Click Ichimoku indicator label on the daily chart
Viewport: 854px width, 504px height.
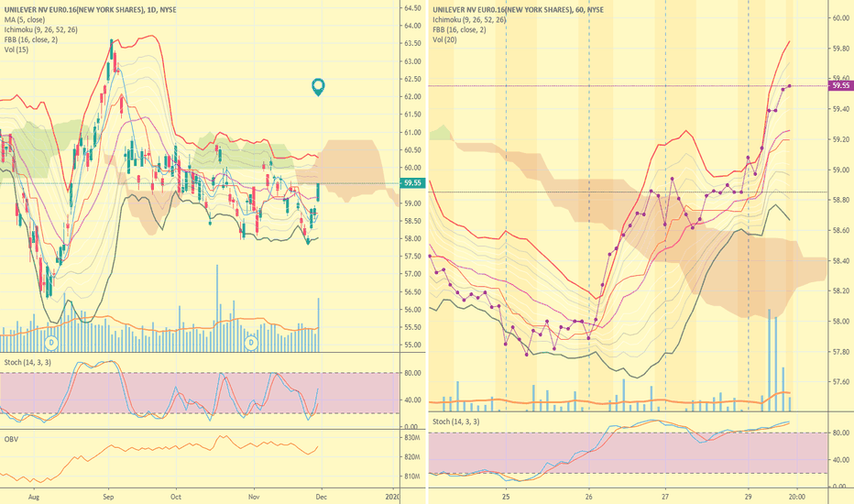click(x=41, y=30)
